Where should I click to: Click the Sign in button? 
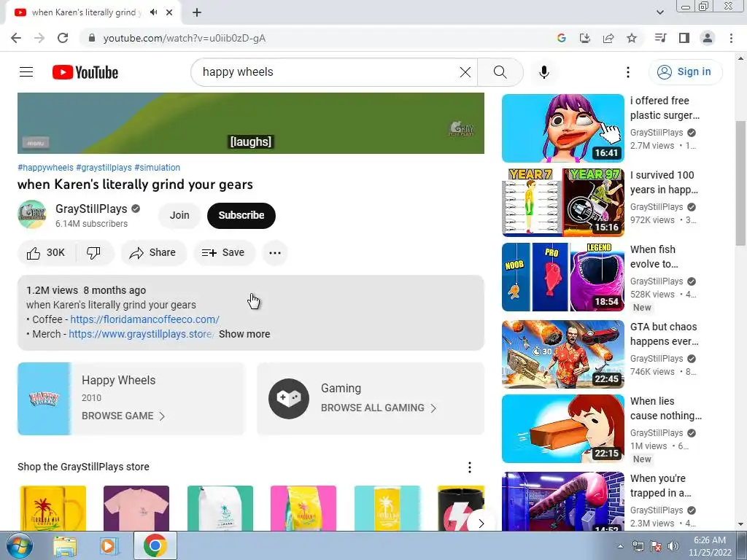[685, 72]
